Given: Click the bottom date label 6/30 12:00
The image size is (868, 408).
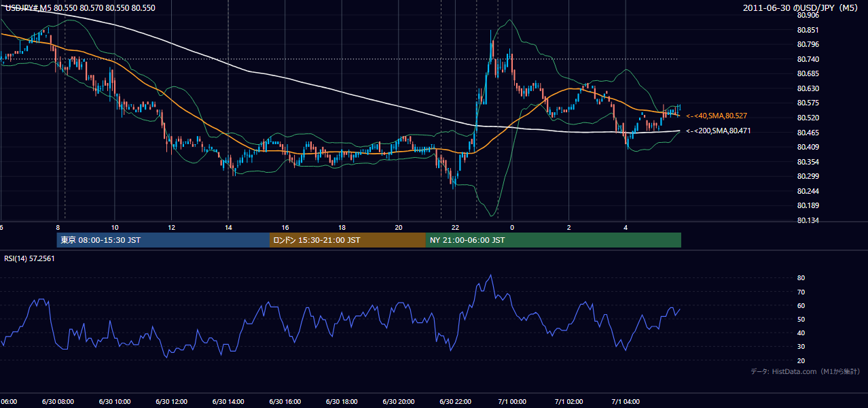Looking at the screenshot, I should [171, 402].
